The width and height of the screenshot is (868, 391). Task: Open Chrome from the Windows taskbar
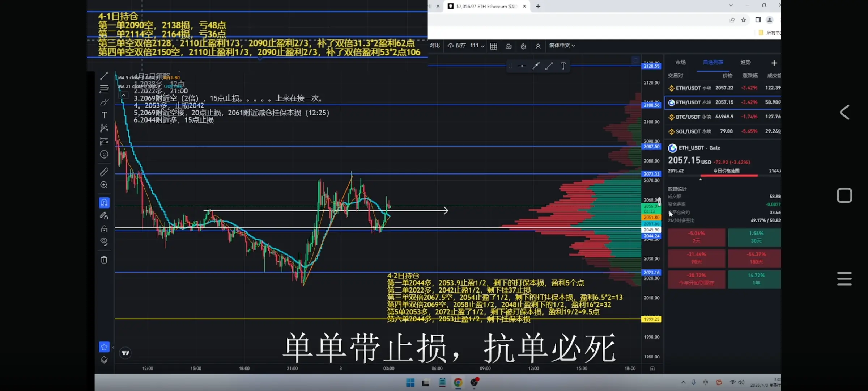tap(458, 382)
